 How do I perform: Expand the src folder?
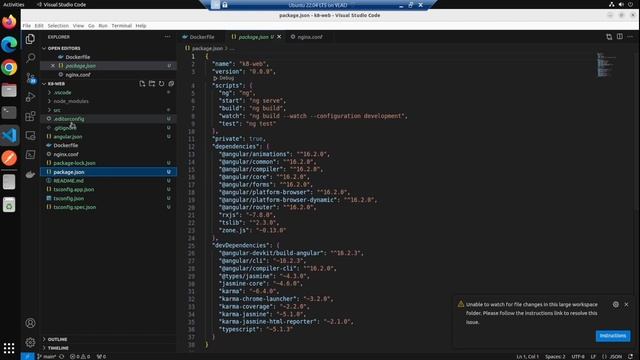[x=57, y=110]
